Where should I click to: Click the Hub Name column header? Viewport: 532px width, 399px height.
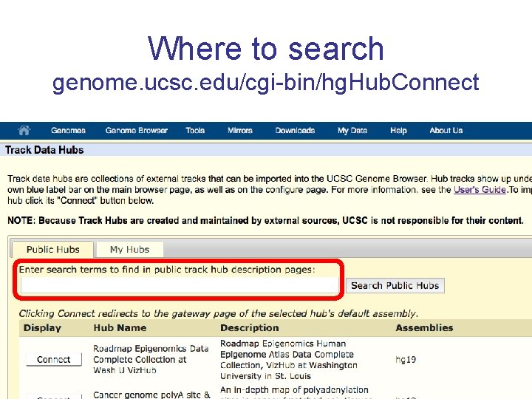click(x=120, y=328)
